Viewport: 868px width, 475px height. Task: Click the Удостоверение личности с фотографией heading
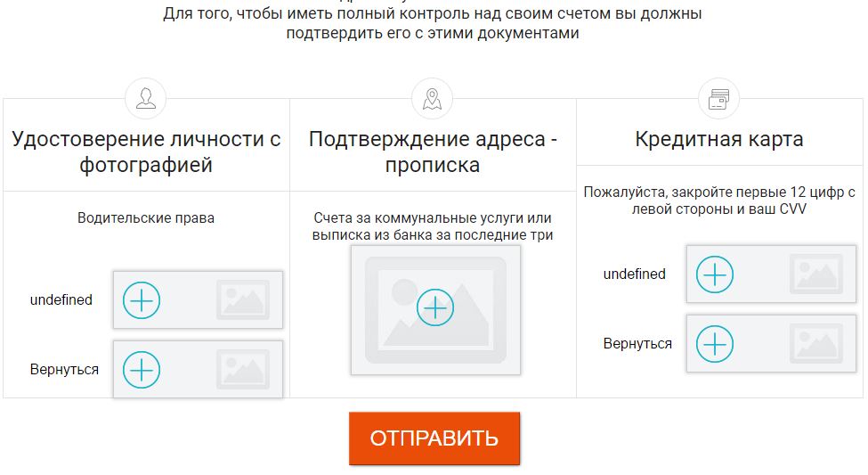coord(146,152)
